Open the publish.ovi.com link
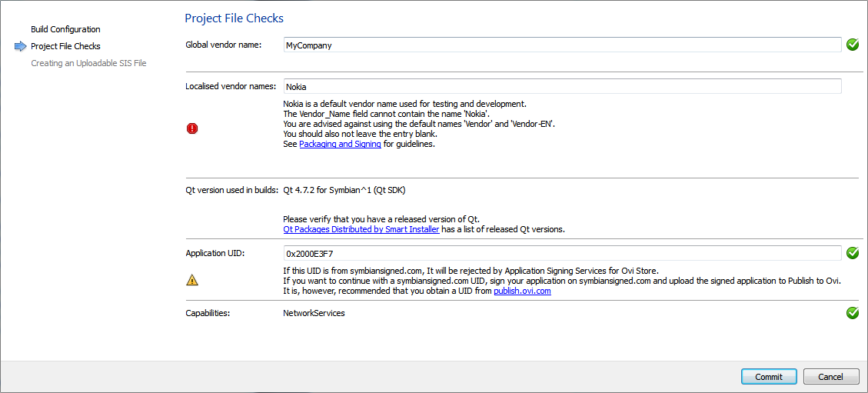Image resolution: width=868 pixels, height=393 pixels. tap(522, 291)
